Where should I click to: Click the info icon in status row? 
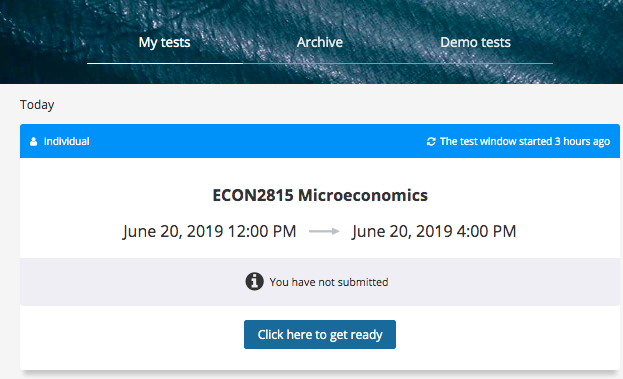coord(254,282)
